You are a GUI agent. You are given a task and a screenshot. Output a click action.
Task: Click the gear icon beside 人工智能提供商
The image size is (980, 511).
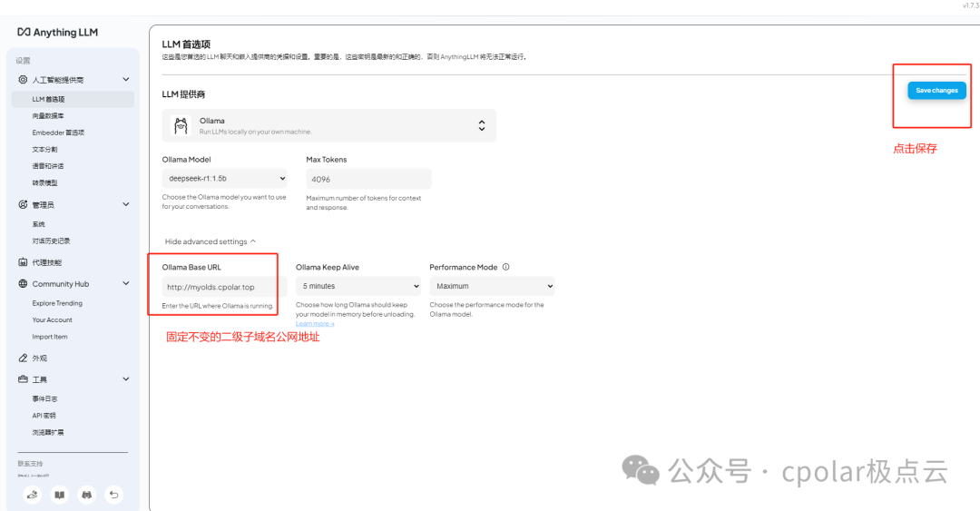[23, 80]
